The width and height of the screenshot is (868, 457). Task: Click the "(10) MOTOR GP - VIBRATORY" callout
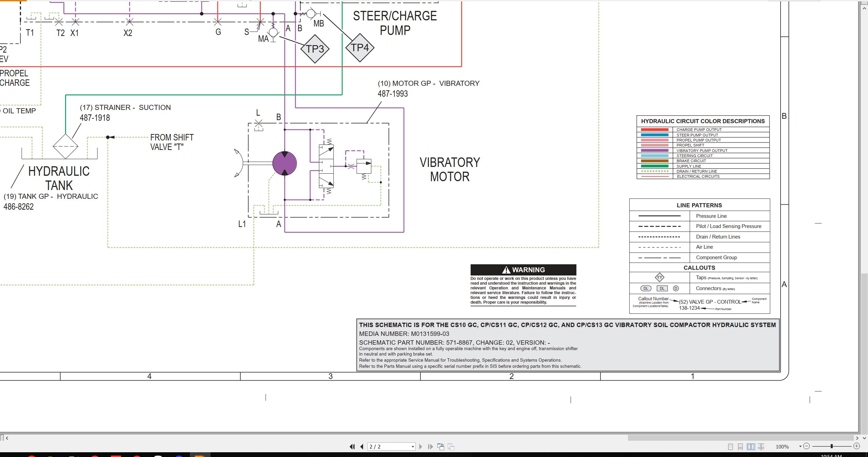tap(429, 83)
